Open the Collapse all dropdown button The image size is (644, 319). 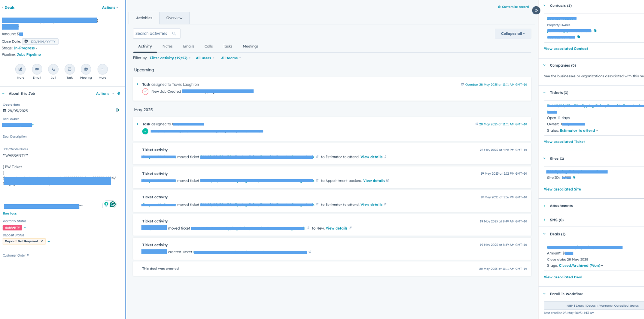pos(513,33)
